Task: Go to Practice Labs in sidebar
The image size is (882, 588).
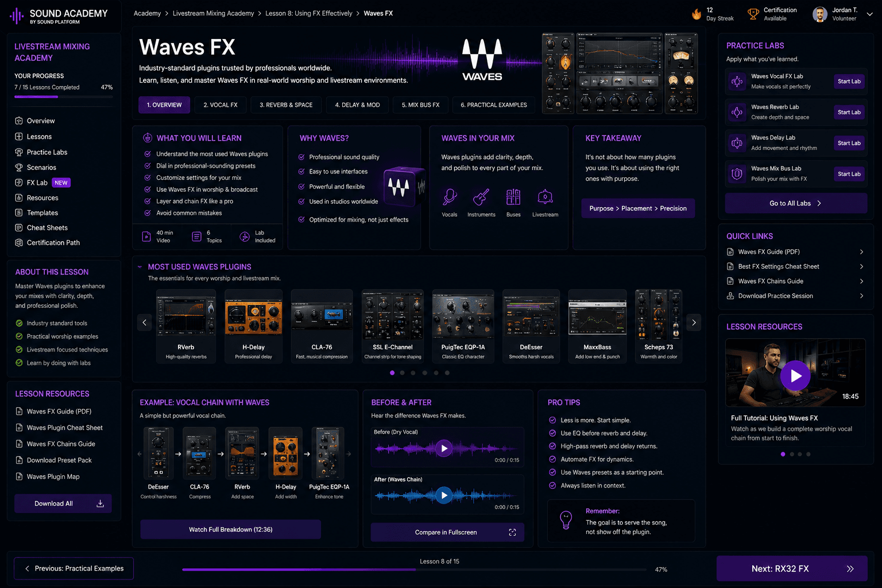Action: (x=41, y=152)
